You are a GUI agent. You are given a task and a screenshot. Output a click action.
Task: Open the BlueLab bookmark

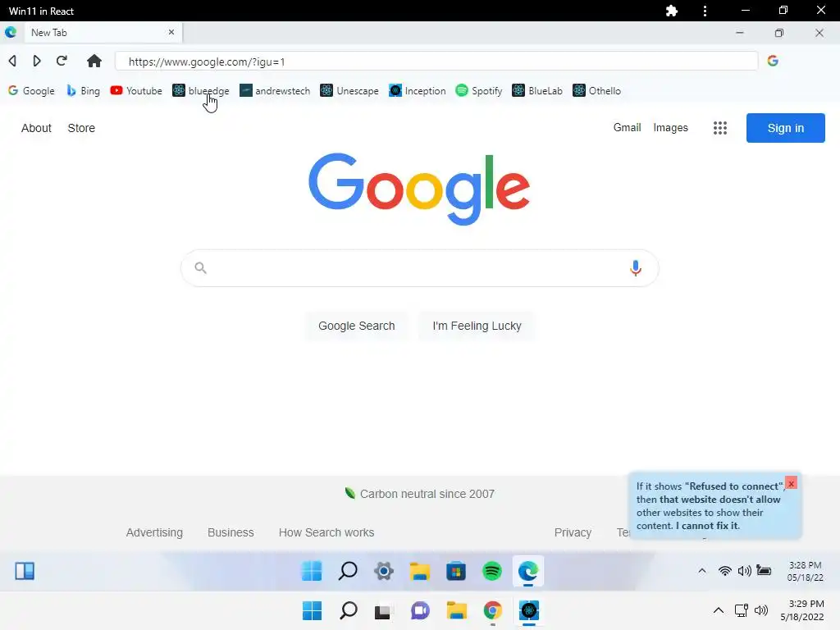[x=537, y=90]
